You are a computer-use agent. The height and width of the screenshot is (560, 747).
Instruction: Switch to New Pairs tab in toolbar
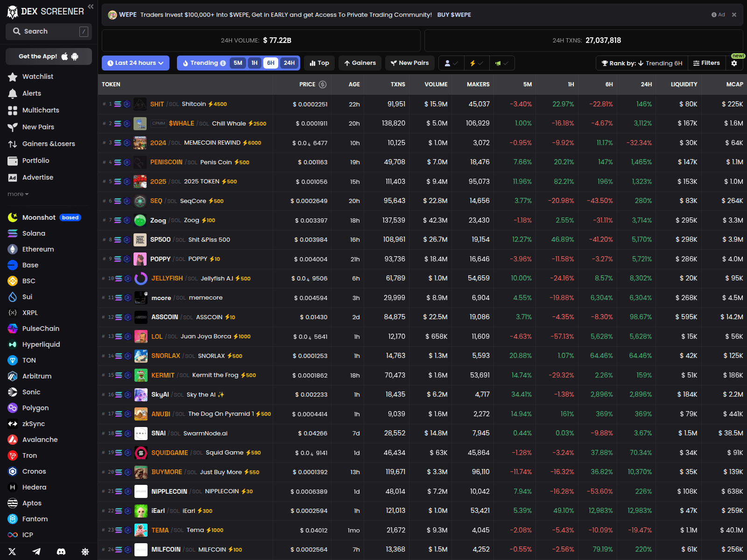tap(410, 63)
